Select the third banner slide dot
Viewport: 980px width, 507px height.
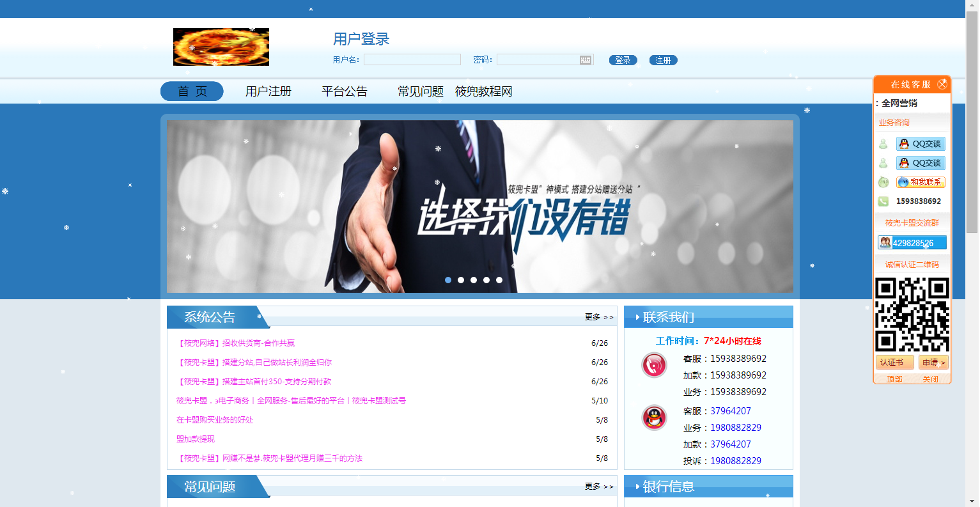474,280
